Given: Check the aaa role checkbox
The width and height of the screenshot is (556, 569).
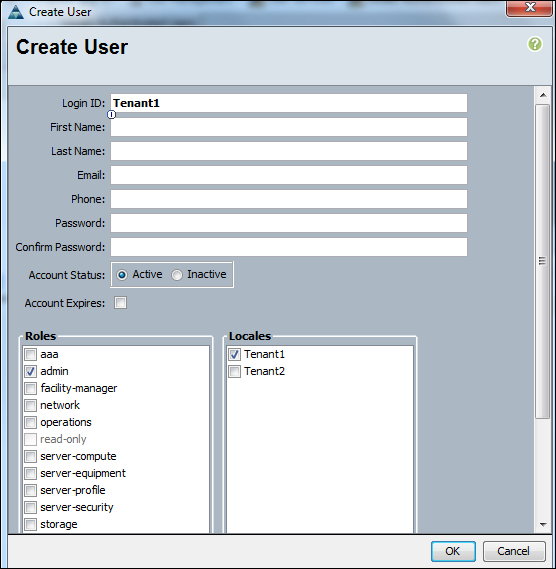Looking at the screenshot, I should 30,354.
